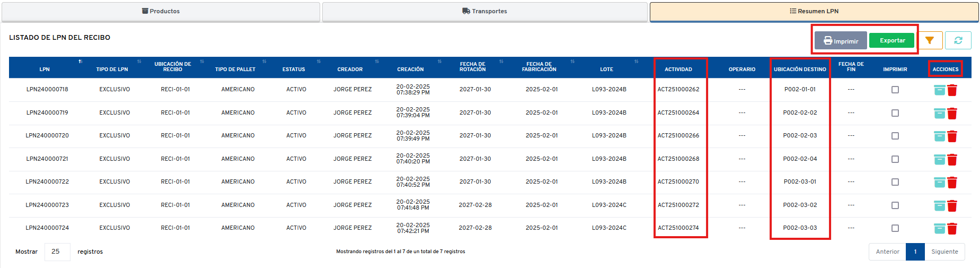Go to the Siguiente page
The width and height of the screenshot is (980, 268).
(x=944, y=252)
